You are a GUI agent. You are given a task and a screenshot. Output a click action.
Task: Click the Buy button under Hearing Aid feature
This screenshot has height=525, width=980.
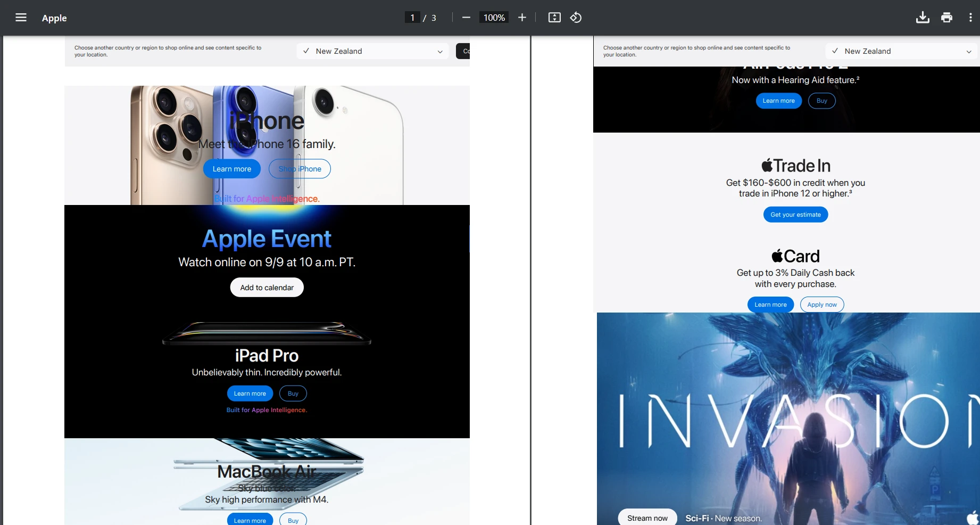[822, 101]
